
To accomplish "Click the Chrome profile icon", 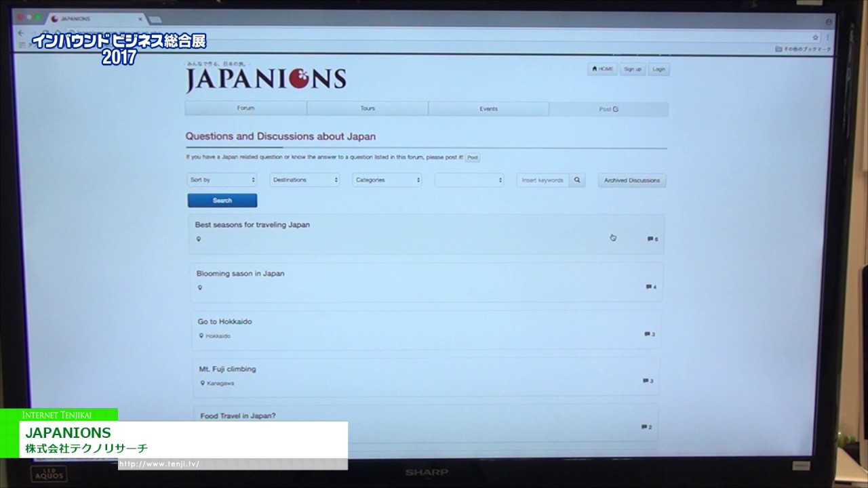I will [x=829, y=22].
